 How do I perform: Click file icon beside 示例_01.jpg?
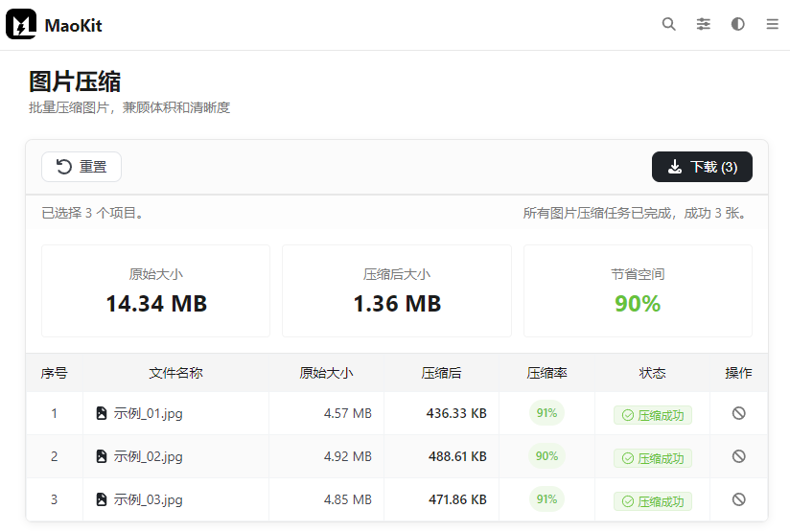point(102,413)
